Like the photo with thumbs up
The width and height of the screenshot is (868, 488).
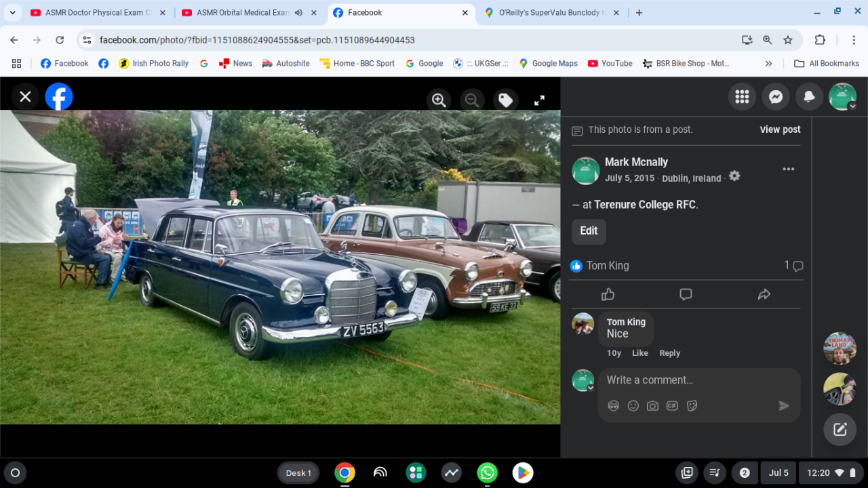point(608,294)
